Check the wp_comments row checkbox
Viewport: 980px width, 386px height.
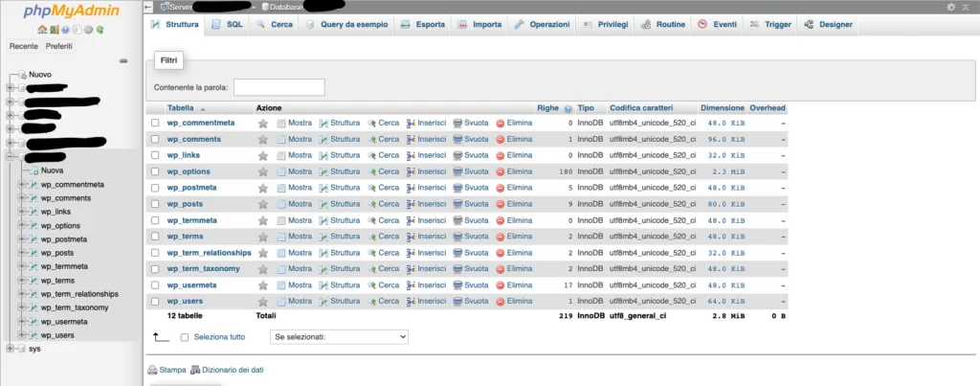pyautogui.click(x=155, y=139)
